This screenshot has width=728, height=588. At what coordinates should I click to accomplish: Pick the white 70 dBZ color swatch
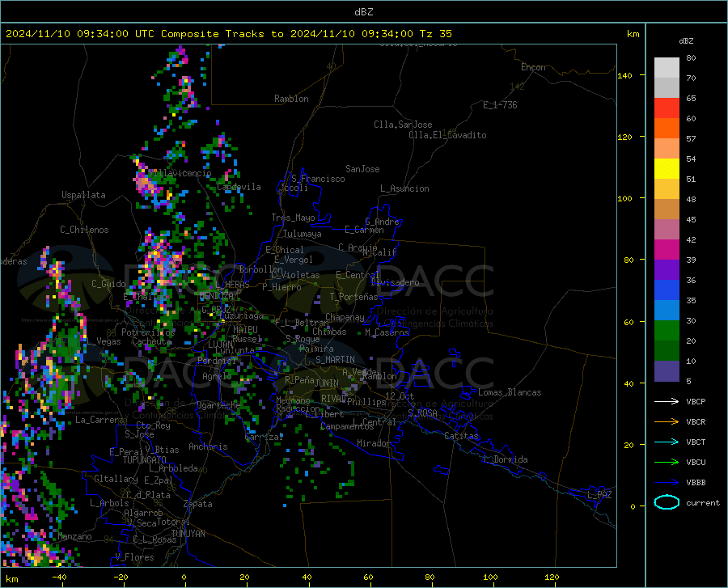click(667, 68)
